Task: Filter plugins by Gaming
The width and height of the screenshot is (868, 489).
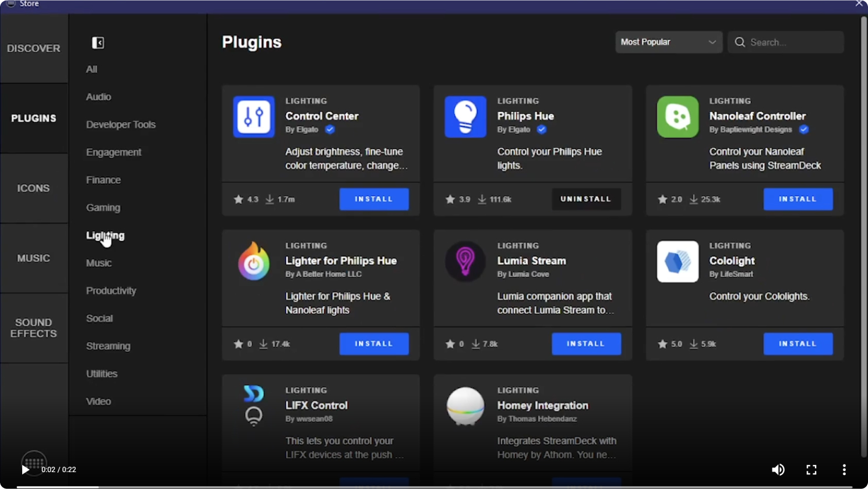Action: click(x=103, y=207)
